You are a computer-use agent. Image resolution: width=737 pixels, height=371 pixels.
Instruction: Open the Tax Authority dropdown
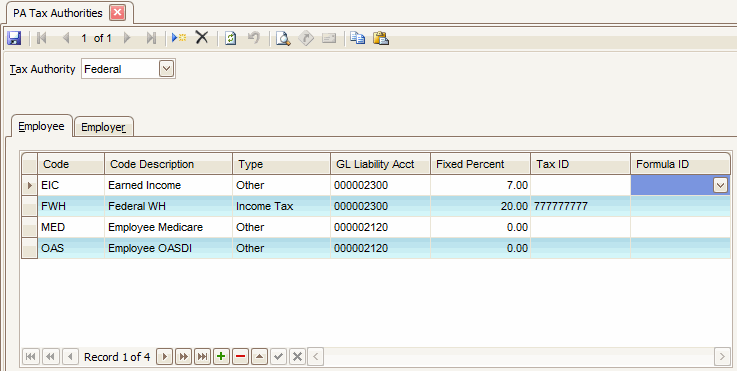click(x=166, y=69)
